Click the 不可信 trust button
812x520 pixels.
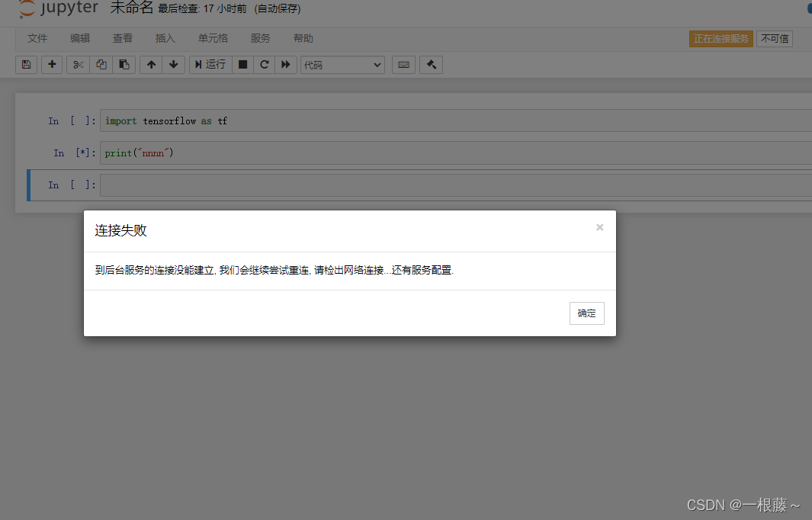pyautogui.click(x=775, y=37)
